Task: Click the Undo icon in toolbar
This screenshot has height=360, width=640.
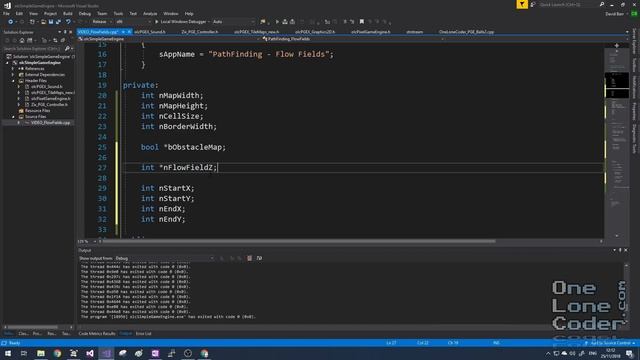Action: [68, 22]
